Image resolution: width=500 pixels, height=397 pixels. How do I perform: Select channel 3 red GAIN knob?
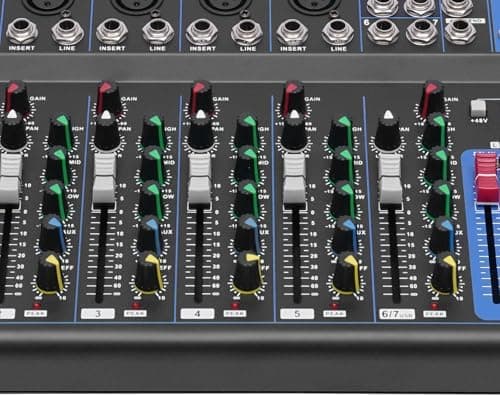click(108, 98)
